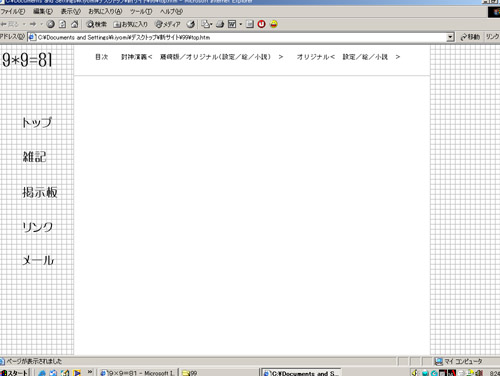This screenshot has height=376, width=500.
Task: Open the 検索 search pane
Action: [x=97, y=24]
